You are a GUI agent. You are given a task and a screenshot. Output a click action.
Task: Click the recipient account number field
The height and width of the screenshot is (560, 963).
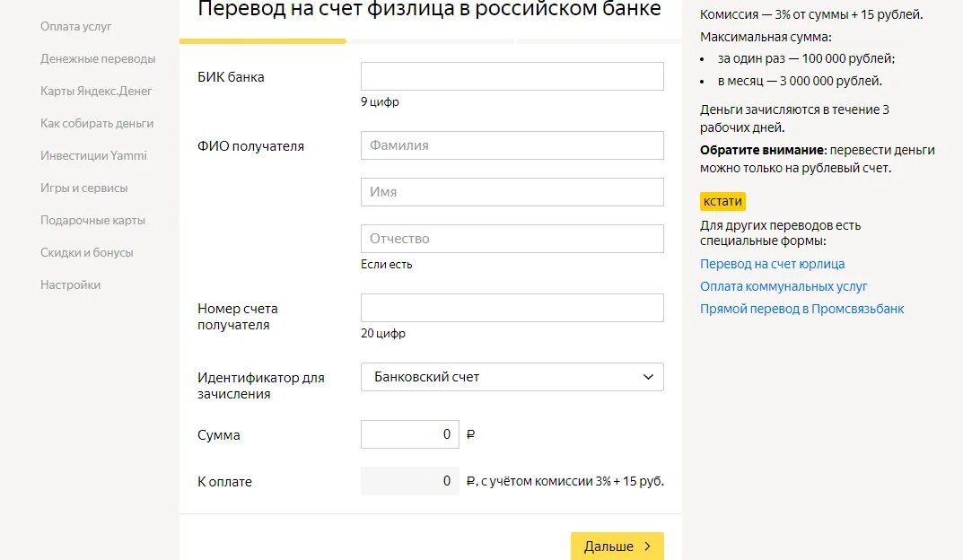[x=512, y=308]
